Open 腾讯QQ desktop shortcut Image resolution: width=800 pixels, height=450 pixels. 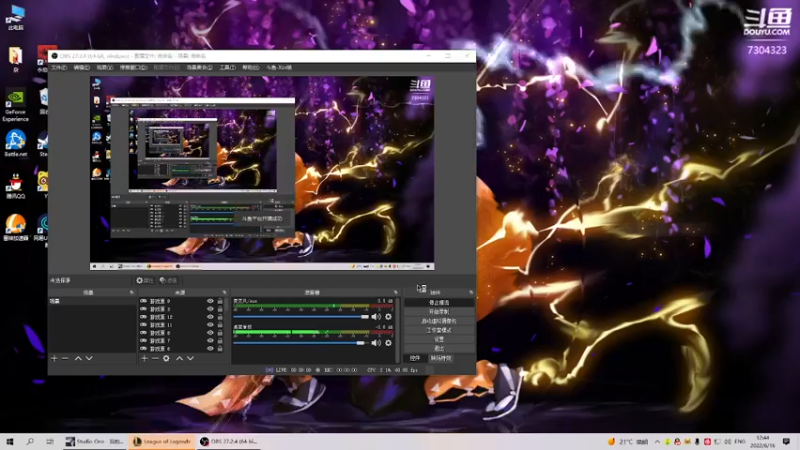pos(15,186)
